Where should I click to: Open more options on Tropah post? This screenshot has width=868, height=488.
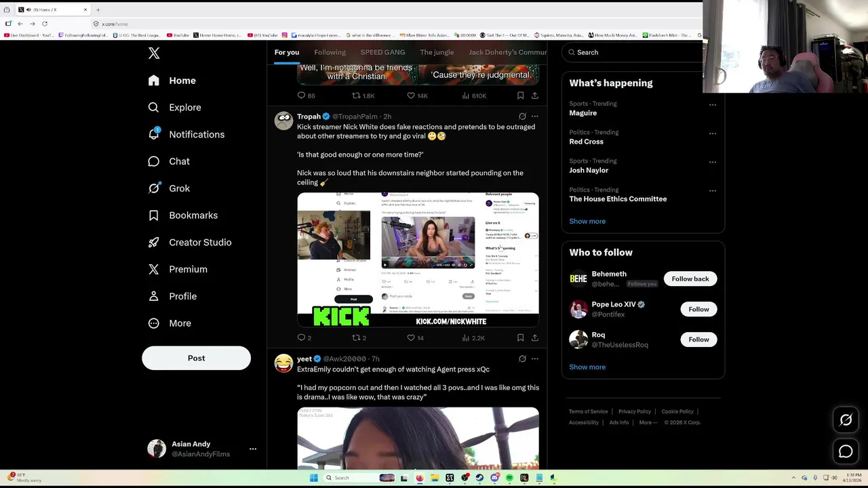point(535,117)
